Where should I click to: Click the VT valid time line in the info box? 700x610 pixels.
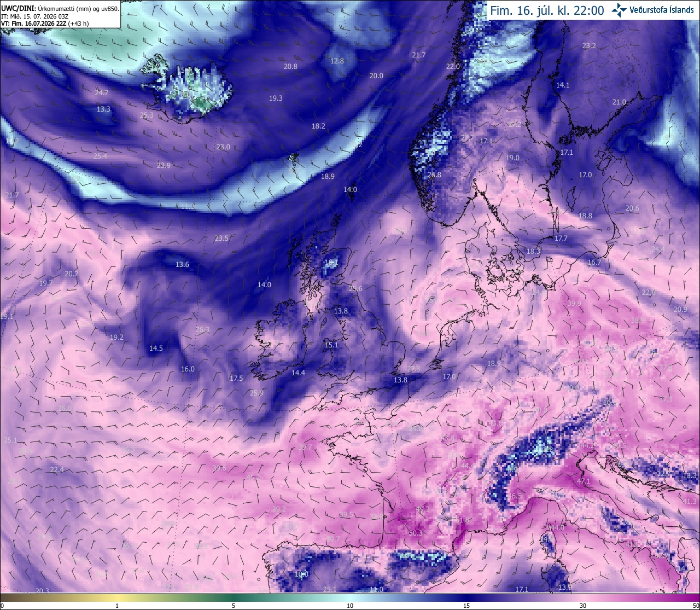pyautogui.click(x=45, y=24)
